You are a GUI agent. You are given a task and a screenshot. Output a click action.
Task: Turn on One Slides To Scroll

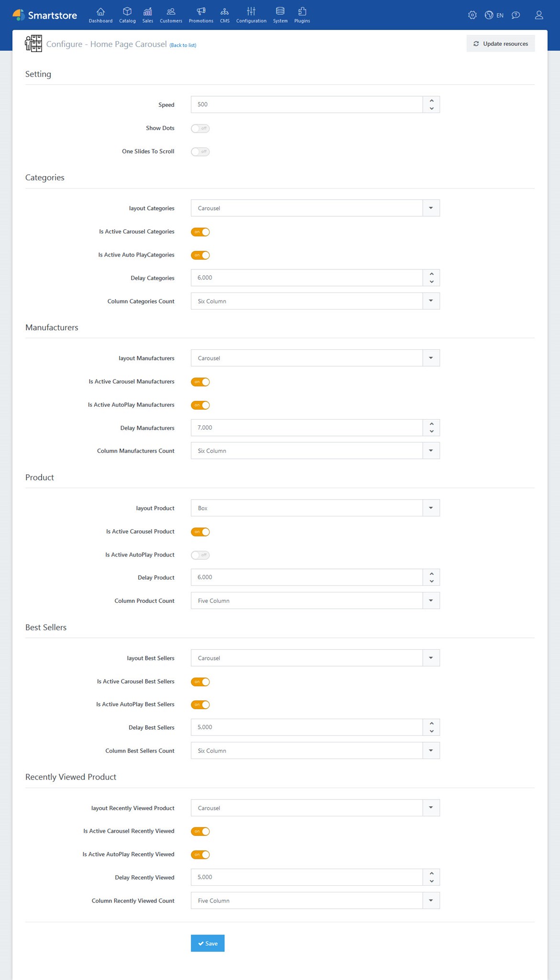coord(200,152)
